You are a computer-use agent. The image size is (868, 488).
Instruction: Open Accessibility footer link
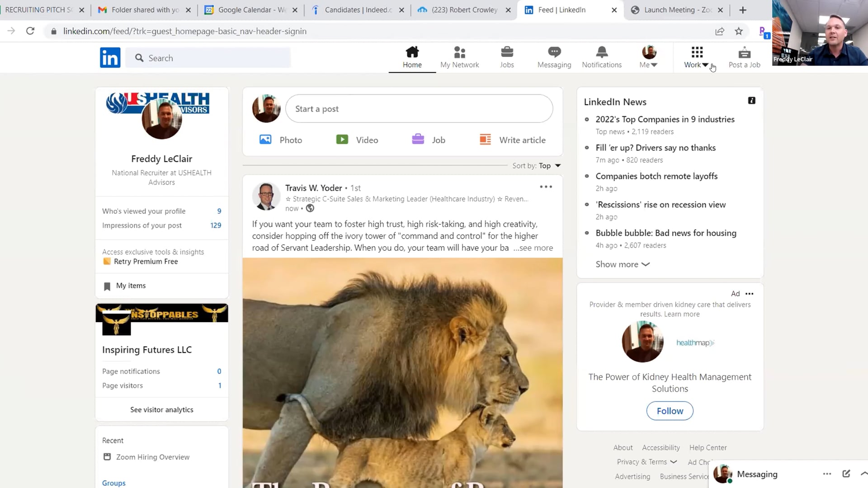click(660, 447)
